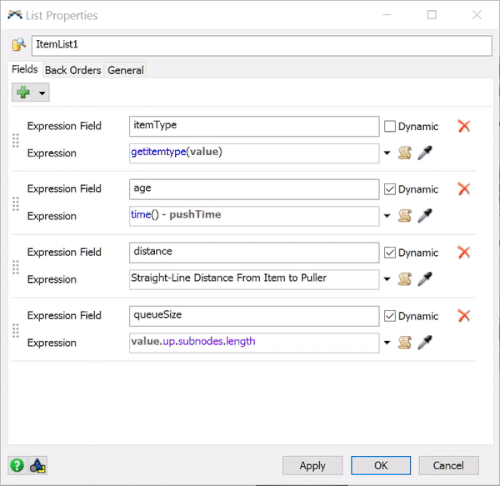Remove the age field using red X
This screenshot has height=486, width=500.
464,189
